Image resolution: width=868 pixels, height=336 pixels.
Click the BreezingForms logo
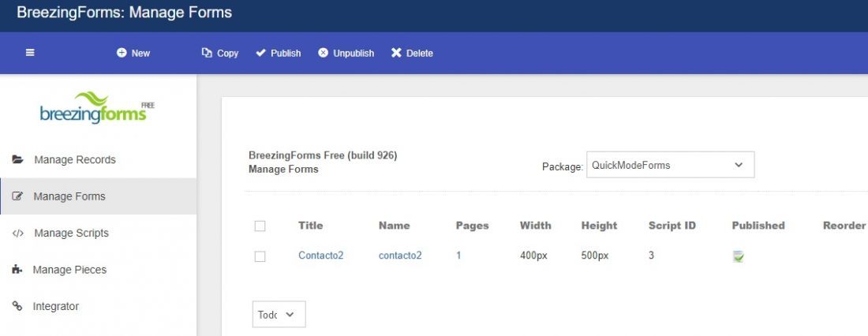click(x=97, y=108)
